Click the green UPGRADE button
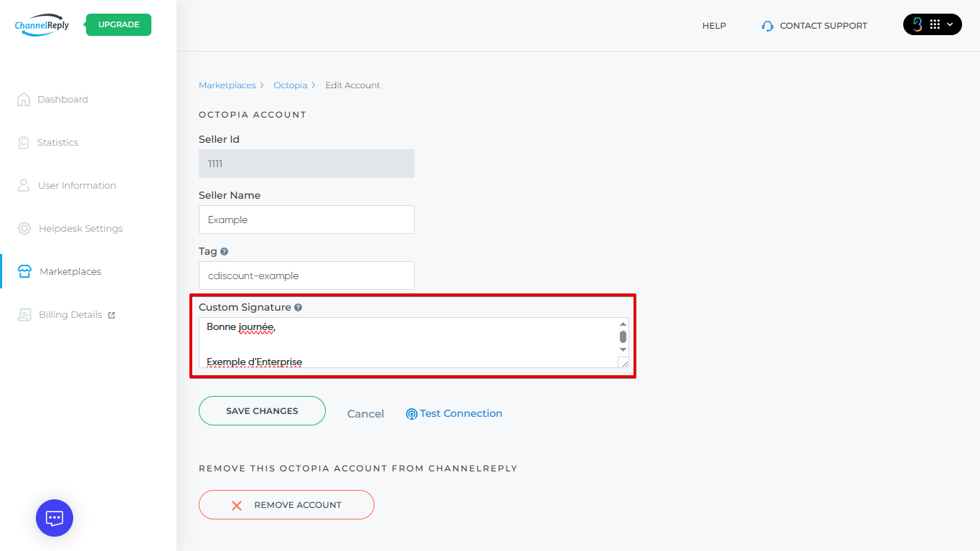Screen dimensions: 980x551 (118, 24)
